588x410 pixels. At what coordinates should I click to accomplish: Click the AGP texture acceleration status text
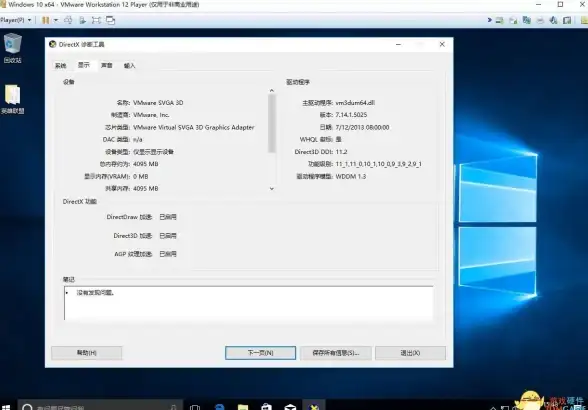point(168,254)
